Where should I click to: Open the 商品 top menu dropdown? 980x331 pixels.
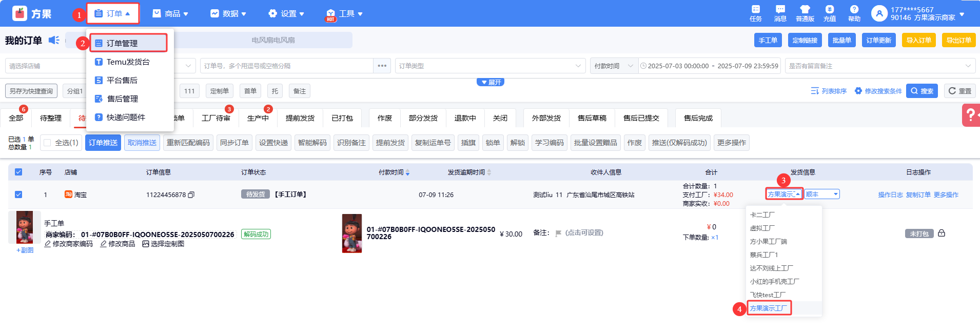pos(170,13)
